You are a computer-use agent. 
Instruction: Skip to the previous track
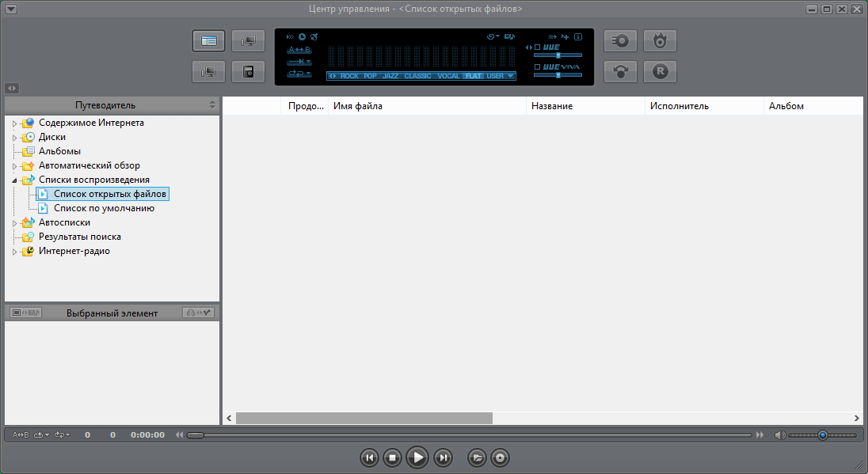click(369, 458)
